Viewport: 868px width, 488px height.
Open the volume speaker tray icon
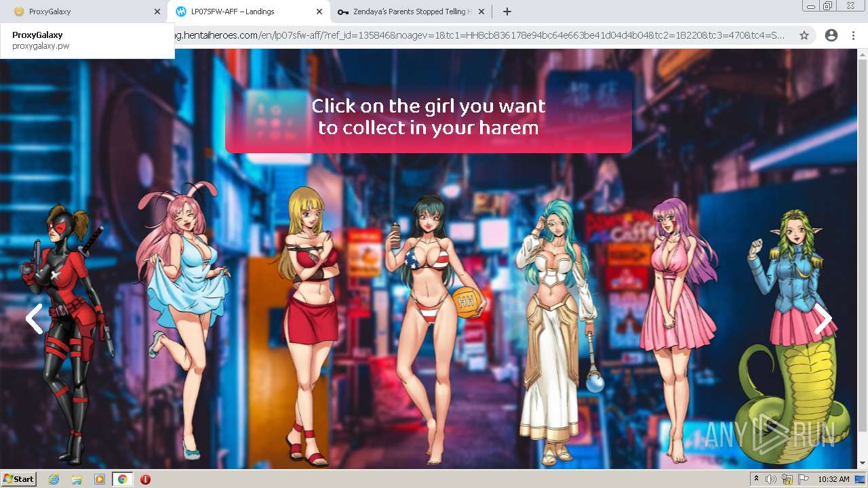770,479
